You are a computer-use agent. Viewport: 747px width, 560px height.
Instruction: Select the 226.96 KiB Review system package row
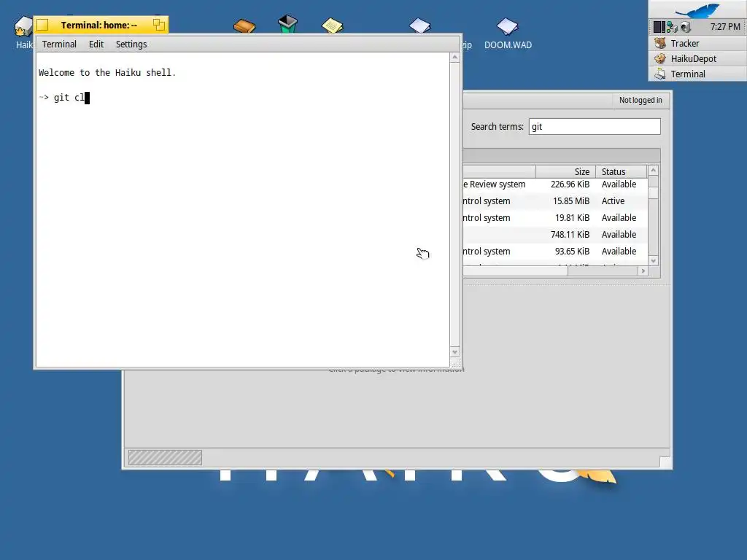[x=555, y=184]
